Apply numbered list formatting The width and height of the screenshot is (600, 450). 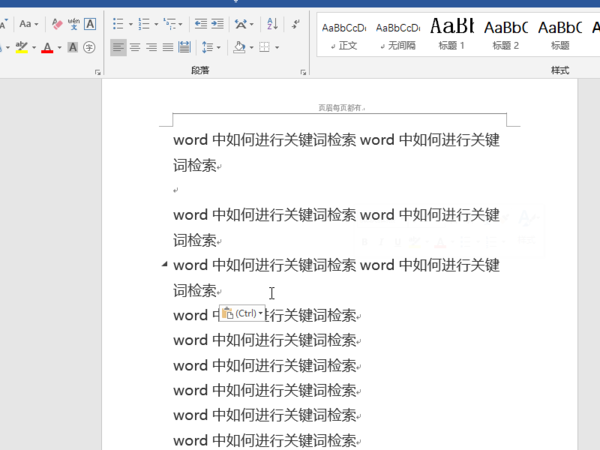144,24
